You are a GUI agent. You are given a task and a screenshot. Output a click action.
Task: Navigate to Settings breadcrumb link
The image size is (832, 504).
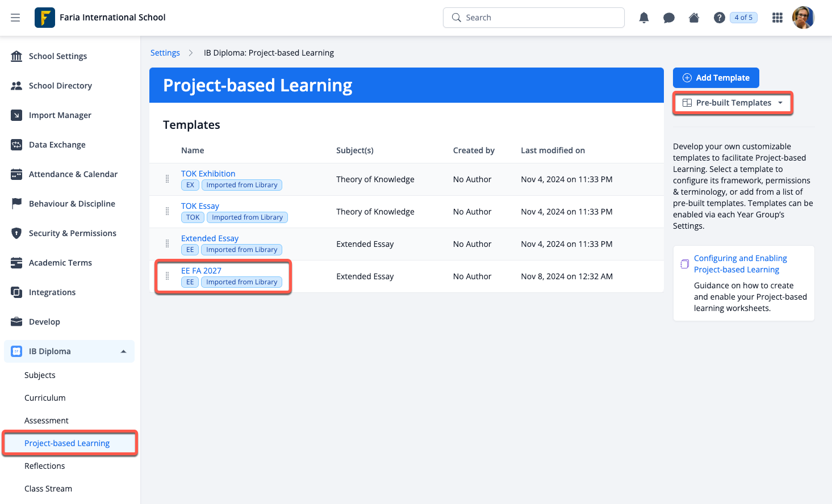pyautogui.click(x=165, y=53)
